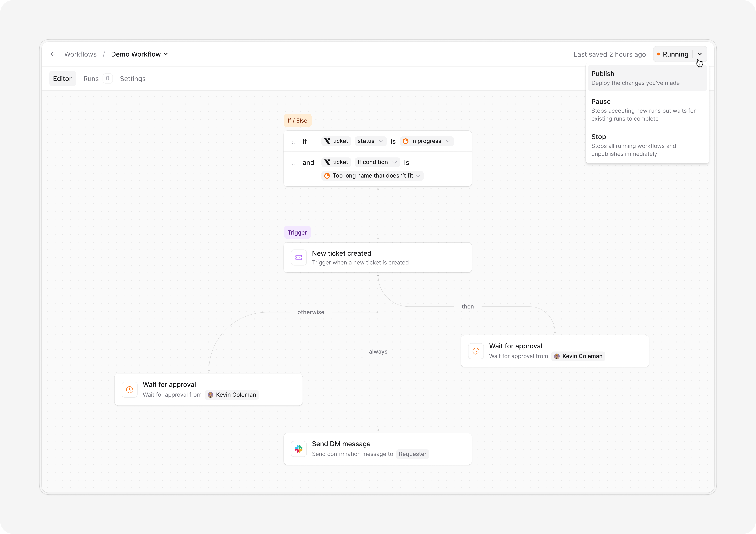Image resolution: width=756 pixels, height=534 pixels.
Task: Select the If / Else node label
Action: pos(297,121)
